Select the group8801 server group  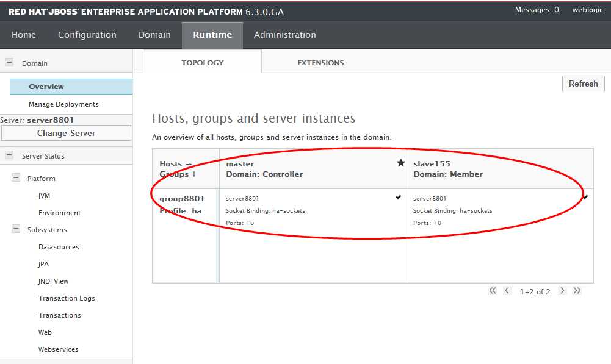pos(181,199)
